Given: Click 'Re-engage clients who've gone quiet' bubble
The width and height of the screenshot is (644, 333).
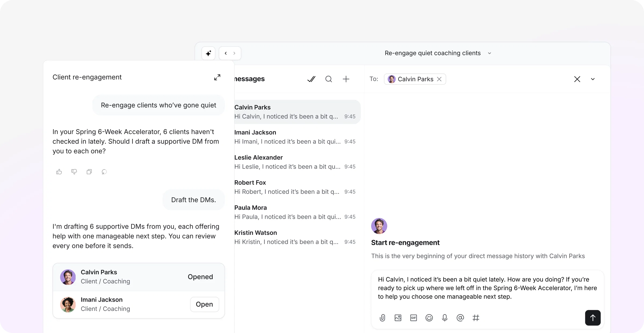Looking at the screenshot, I should tap(159, 105).
